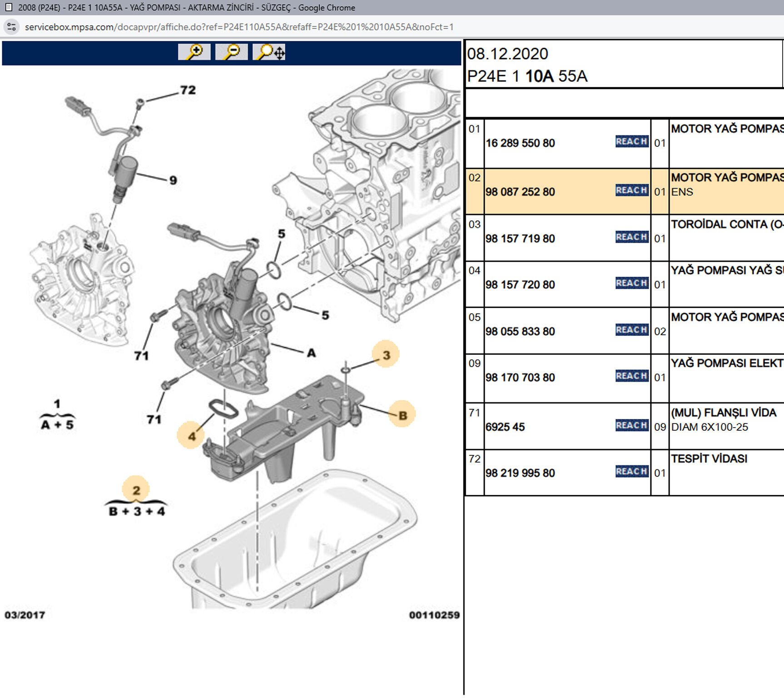Open site information icon in address bar
The width and height of the screenshot is (784, 698).
(x=11, y=27)
